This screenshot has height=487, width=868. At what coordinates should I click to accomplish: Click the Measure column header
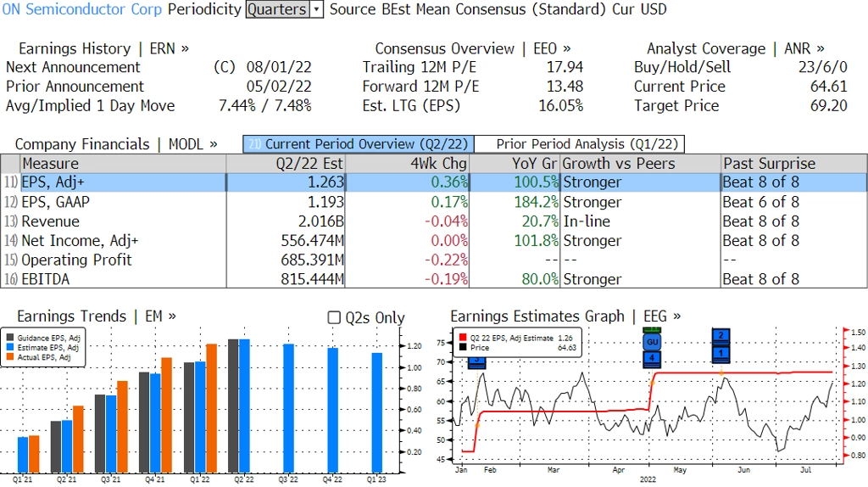[x=123, y=164]
